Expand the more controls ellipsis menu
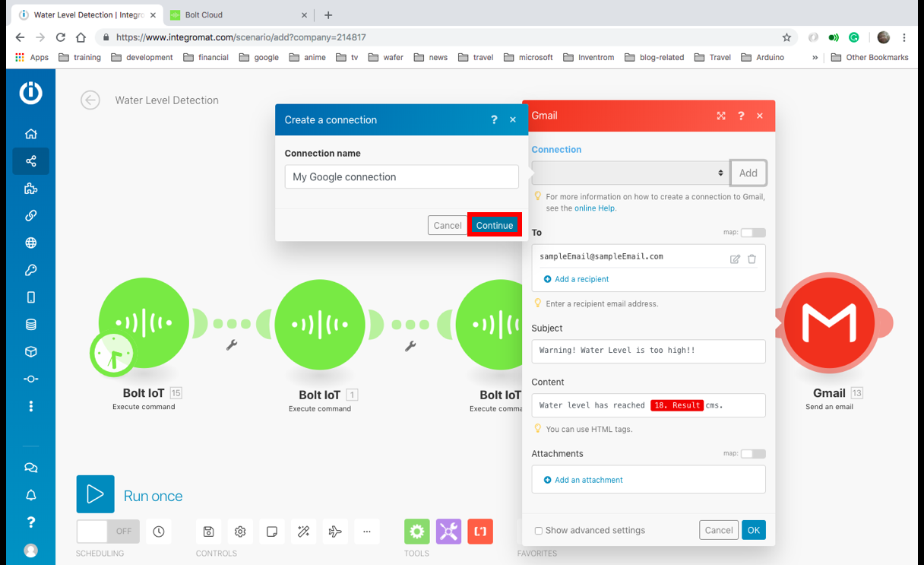The height and width of the screenshot is (565, 924). coord(366,532)
